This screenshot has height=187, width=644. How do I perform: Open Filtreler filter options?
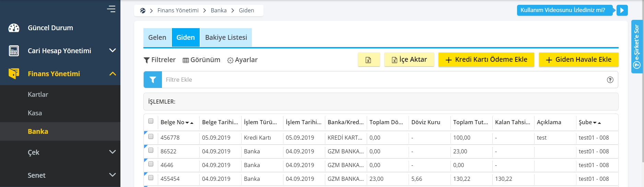pyautogui.click(x=160, y=60)
